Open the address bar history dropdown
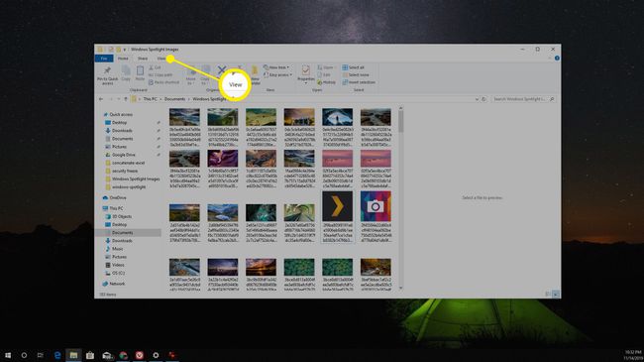The width and height of the screenshot is (644, 362). tap(477, 99)
